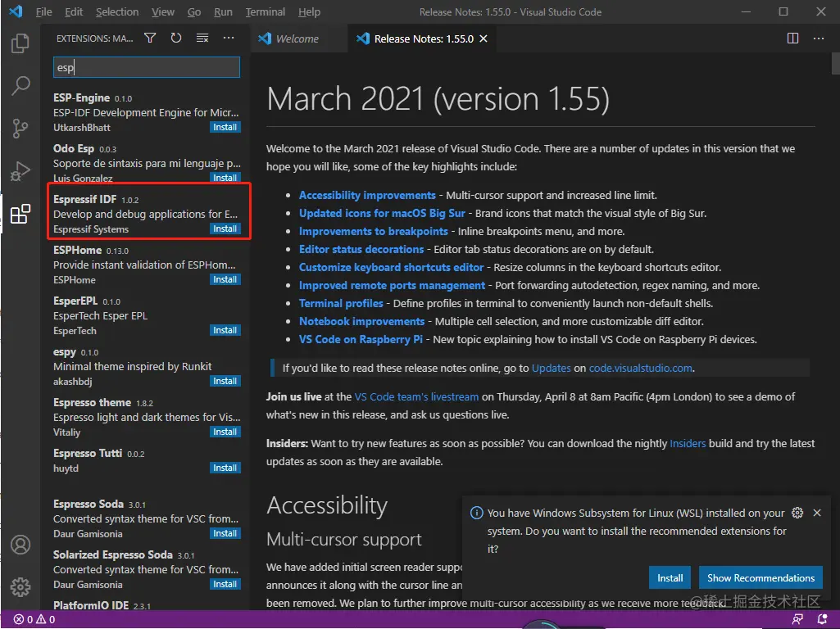This screenshot has width=840, height=629.
Task: Click Install in the WSL notification
Action: click(670, 577)
